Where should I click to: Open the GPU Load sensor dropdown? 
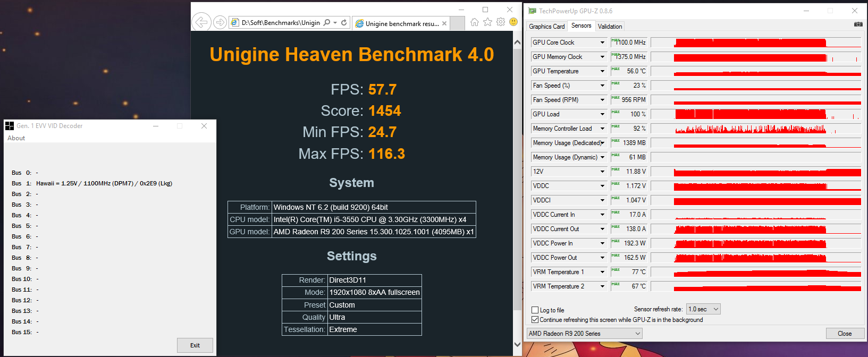click(x=602, y=114)
